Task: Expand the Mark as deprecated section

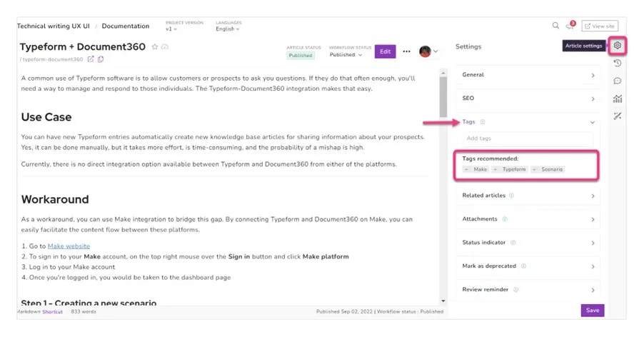Action: coord(528,266)
